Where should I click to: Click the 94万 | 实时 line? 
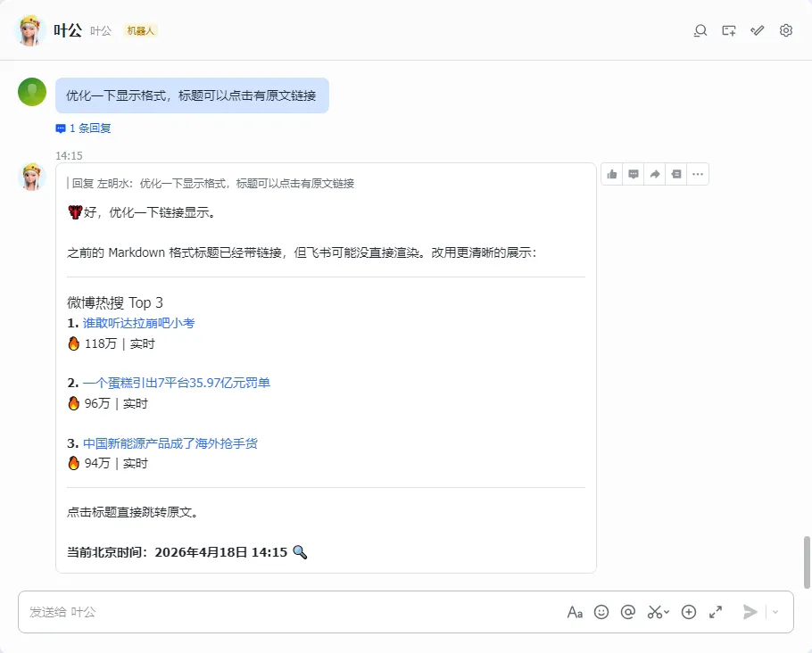[108, 463]
